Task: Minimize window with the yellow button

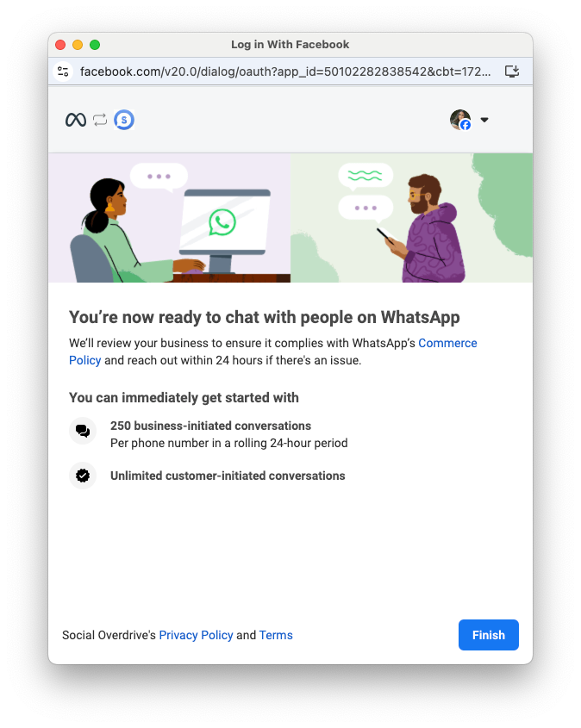Action: pyautogui.click(x=78, y=45)
